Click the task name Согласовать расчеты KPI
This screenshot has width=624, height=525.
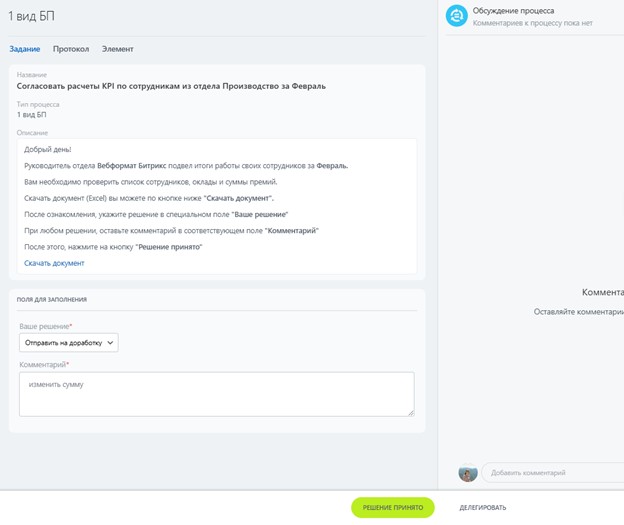[x=171, y=86]
